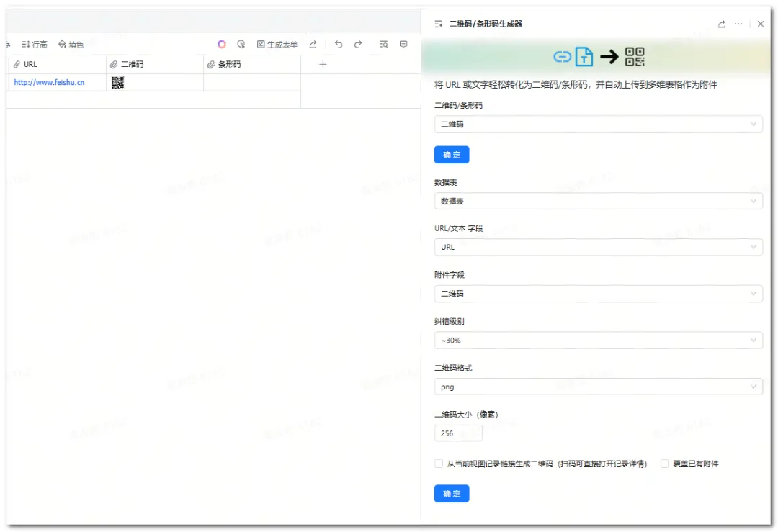This screenshot has height=532, width=778.
Task: Click the search records icon
Action: pos(383,44)
